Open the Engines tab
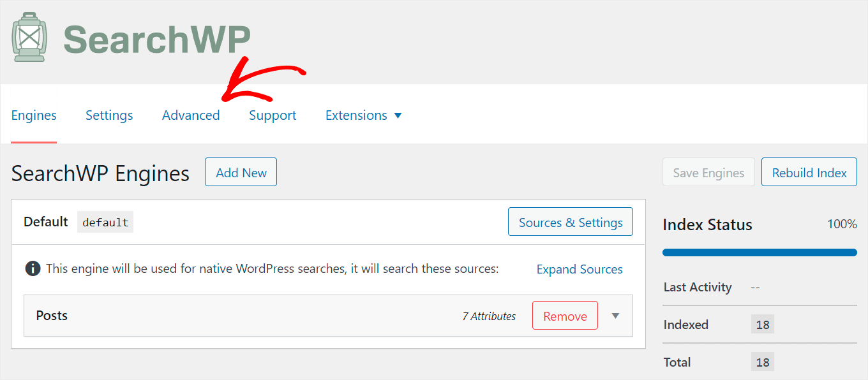 pos(34,115)
